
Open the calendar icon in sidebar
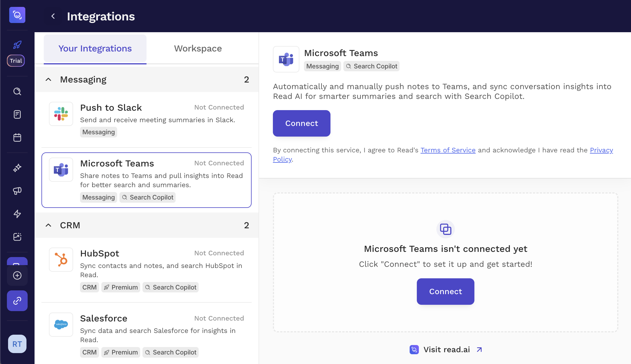tap(17, 137)
